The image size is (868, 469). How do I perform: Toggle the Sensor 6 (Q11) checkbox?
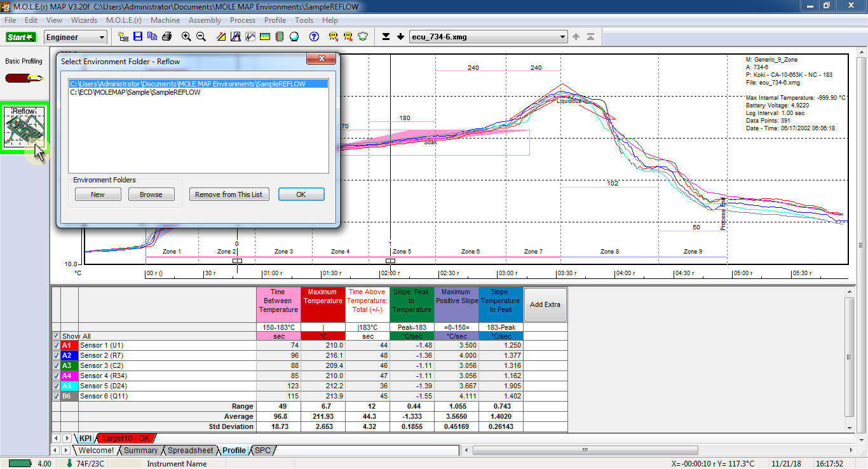coord(56,396)
